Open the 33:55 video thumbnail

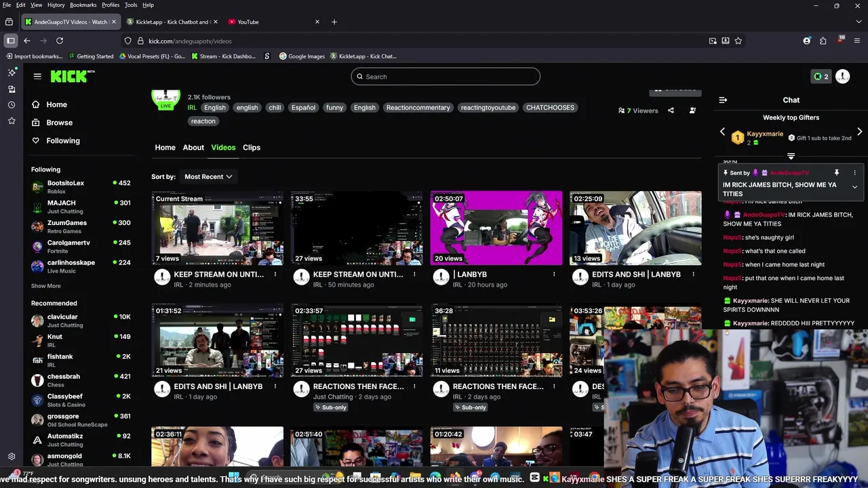point(357,228)
